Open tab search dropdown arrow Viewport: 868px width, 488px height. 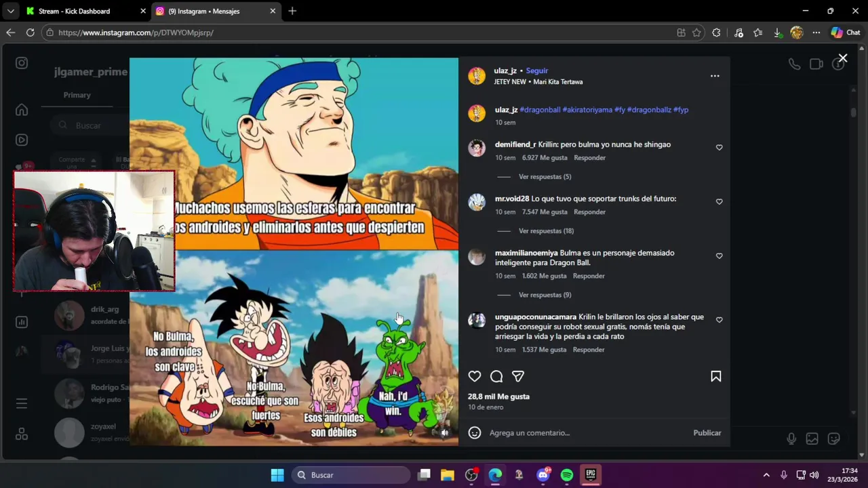[10, 11]
